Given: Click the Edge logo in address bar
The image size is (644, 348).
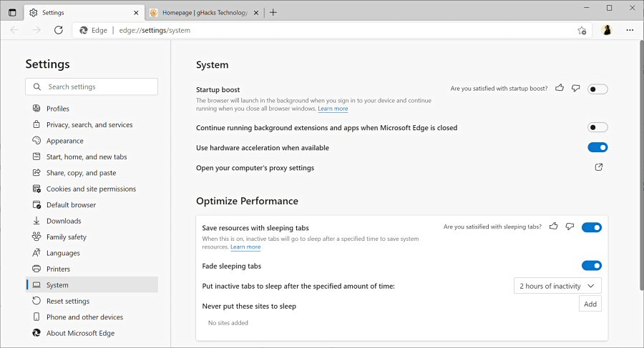Looking at the screenshot, I should (x=84, y=30).
